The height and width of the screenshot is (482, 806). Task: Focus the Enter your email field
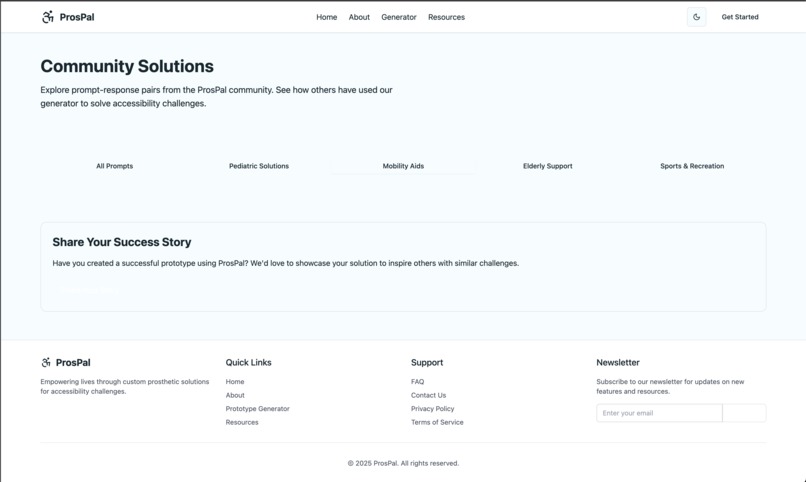(x=659, y=413)
